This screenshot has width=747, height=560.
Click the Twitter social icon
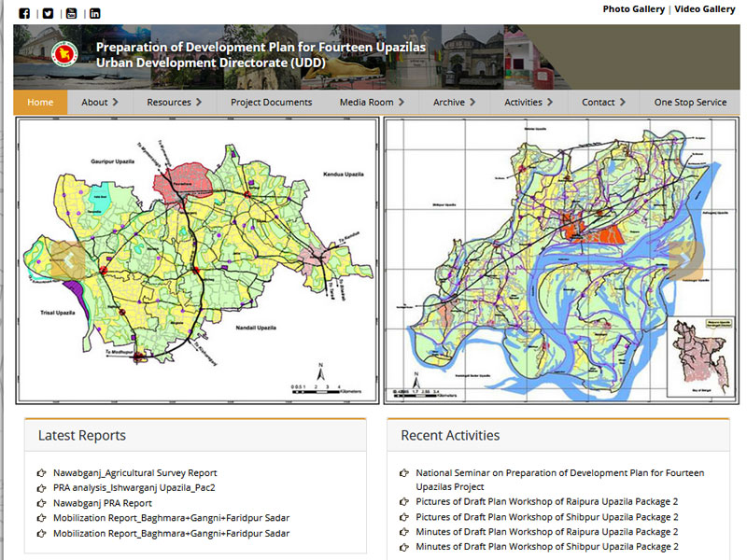(x=48, y=13)
